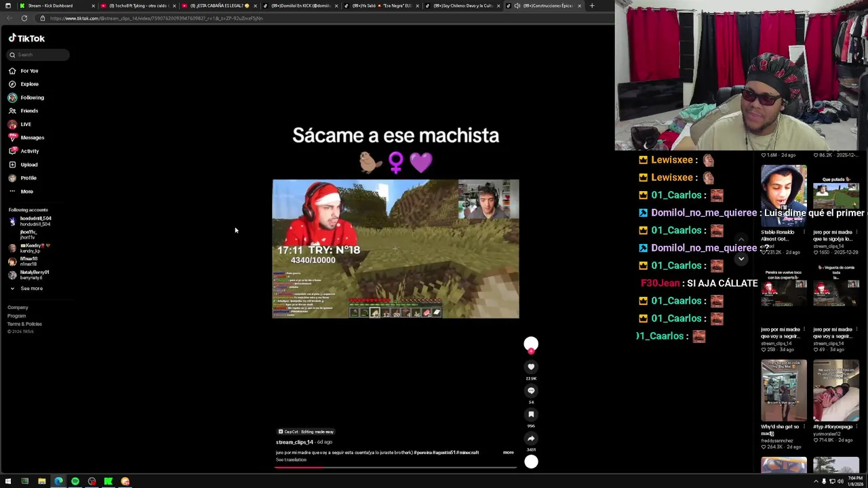The width and height of the screenshot is (868, 488).
Task: Open the Big Mac video thumbnail
Action: pyautogui.click(x=784, y=390)
